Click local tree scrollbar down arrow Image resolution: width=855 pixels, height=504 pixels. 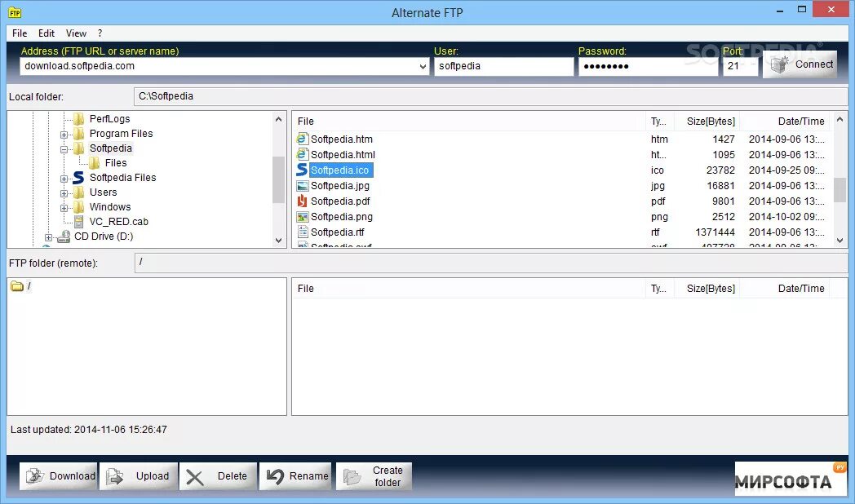pos(279,241)
